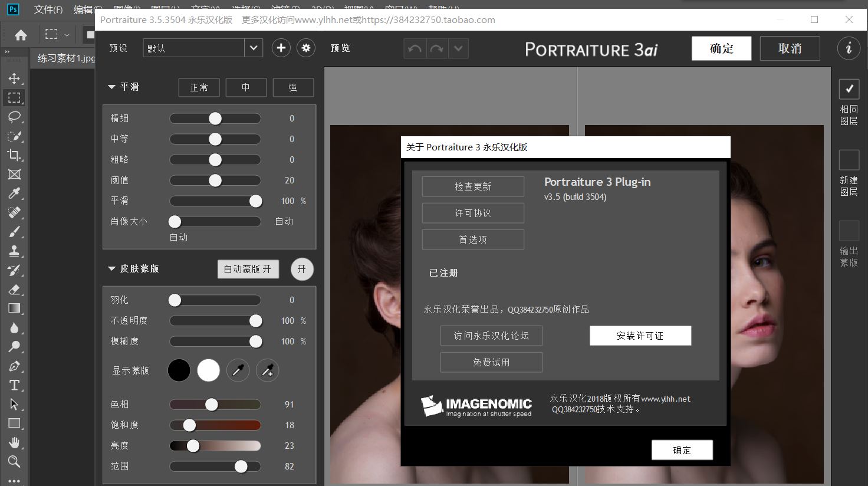
Task: Check the 相同图层 output option
Action: click(x=849, y=89)
